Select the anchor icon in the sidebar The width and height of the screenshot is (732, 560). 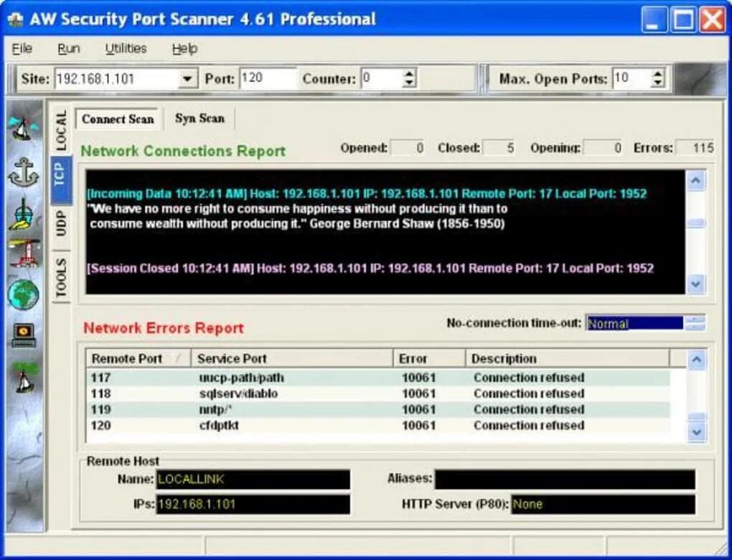23,172
